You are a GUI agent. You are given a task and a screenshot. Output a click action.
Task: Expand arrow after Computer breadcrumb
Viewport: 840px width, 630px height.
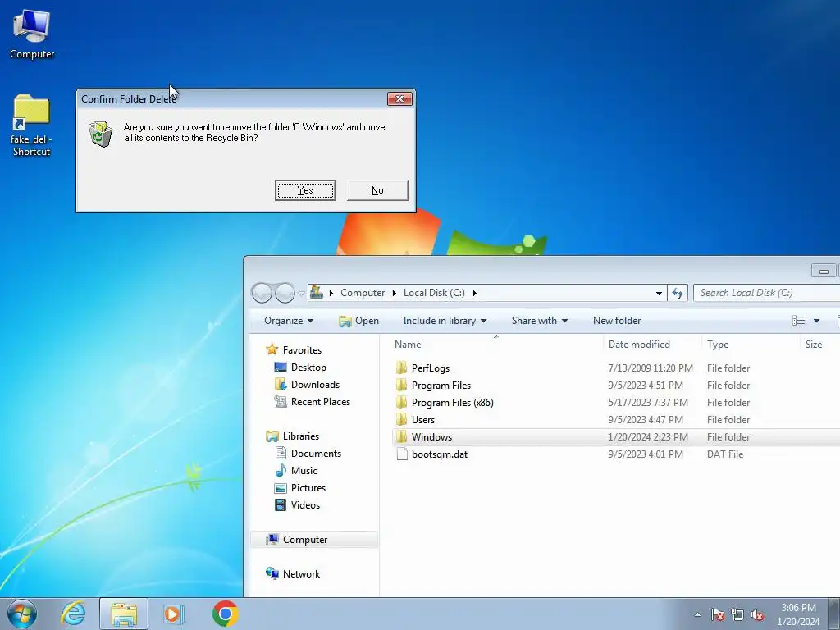click(x=395, y=293)
